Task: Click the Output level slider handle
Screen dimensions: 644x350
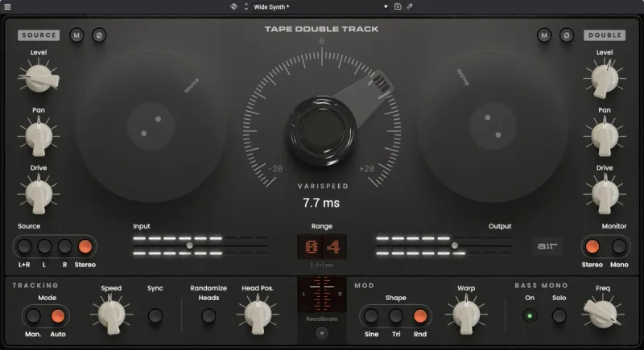Action: click(455, 245)
